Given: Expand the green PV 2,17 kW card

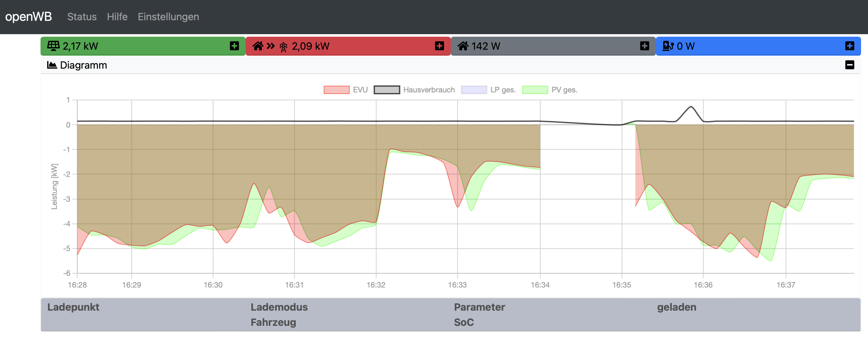Looking at the screenshot, I should tap(234, 46).
